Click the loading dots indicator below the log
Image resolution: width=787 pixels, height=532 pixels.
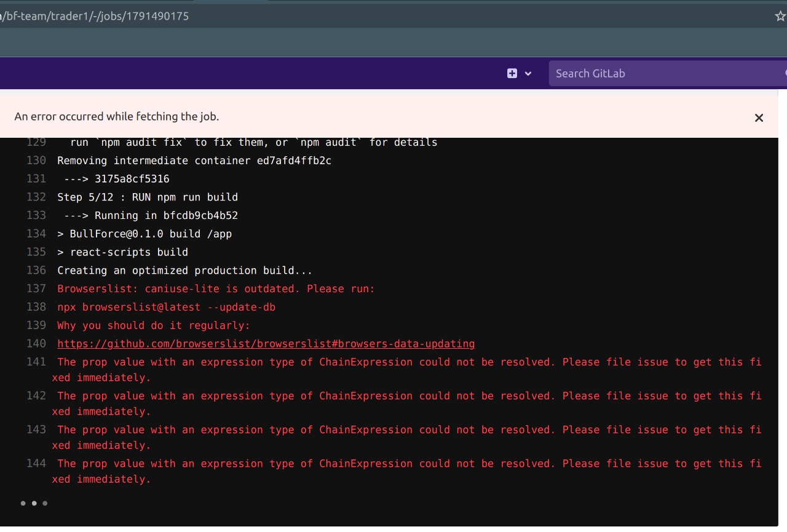pyautogui.click(x=34, y=503)
